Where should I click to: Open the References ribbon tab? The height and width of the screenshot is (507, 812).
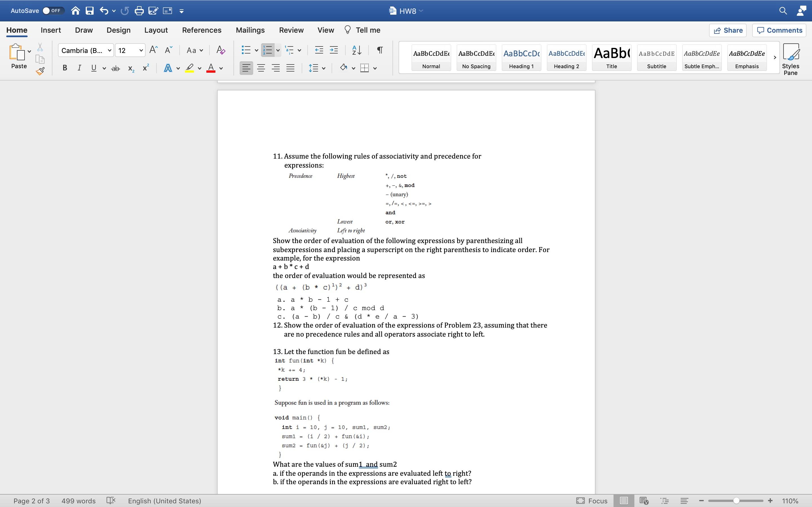click(201, 30)
